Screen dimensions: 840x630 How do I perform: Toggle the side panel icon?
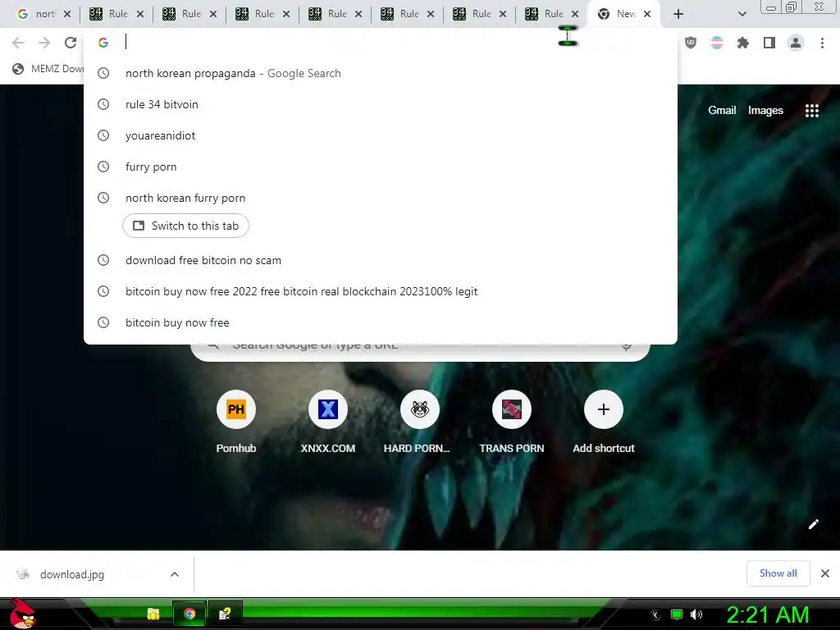[769, 43]
